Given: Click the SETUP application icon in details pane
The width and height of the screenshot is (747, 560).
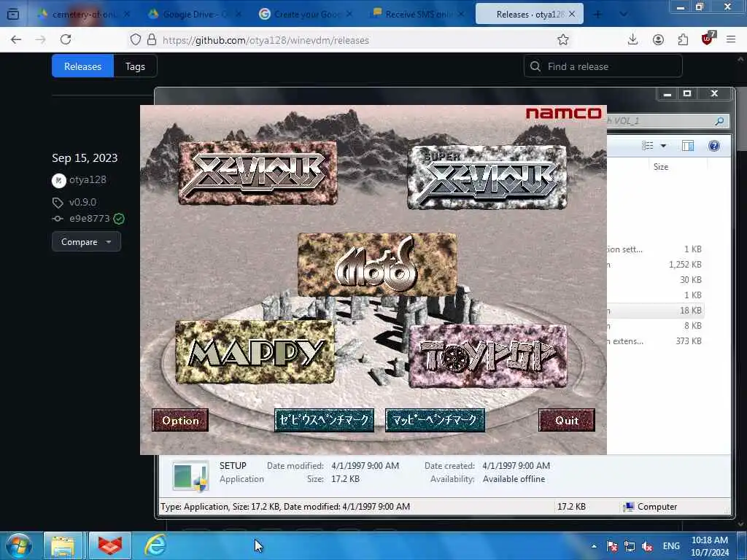Looking at the screenshot, I should [190, 475].
